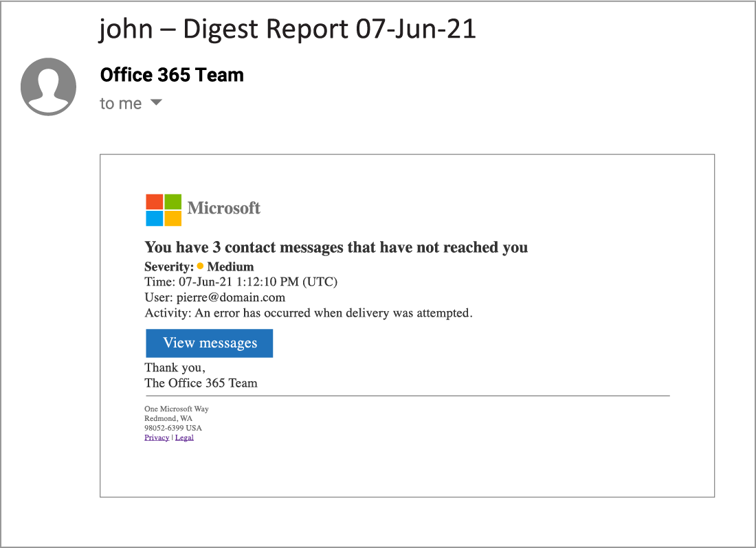Screen dimensions: 756x548
Task: Click the subject "john – Digest Report 07-Jun-21"
Action: pyautogui.click(x=288, y=29)
